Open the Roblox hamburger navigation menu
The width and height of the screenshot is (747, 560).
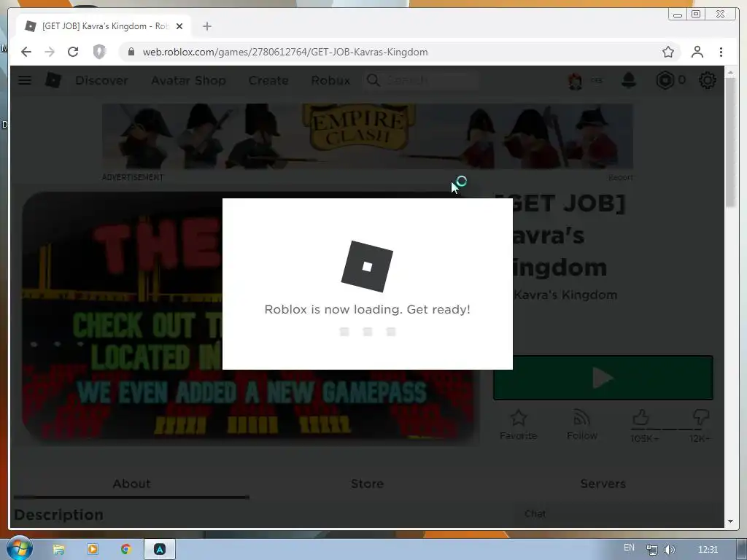(25, 80)
